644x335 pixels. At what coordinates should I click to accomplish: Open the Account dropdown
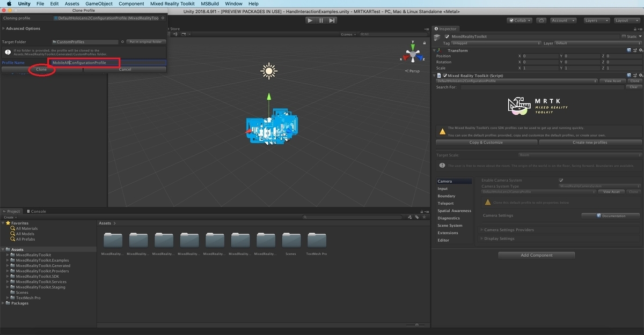[x=562, y=20]
